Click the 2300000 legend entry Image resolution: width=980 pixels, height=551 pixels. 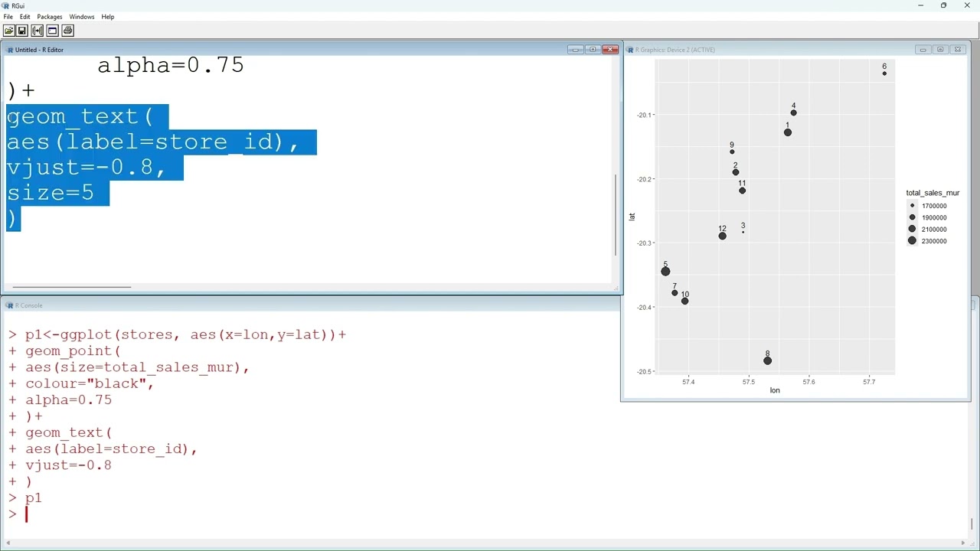[x=928, y=241]
